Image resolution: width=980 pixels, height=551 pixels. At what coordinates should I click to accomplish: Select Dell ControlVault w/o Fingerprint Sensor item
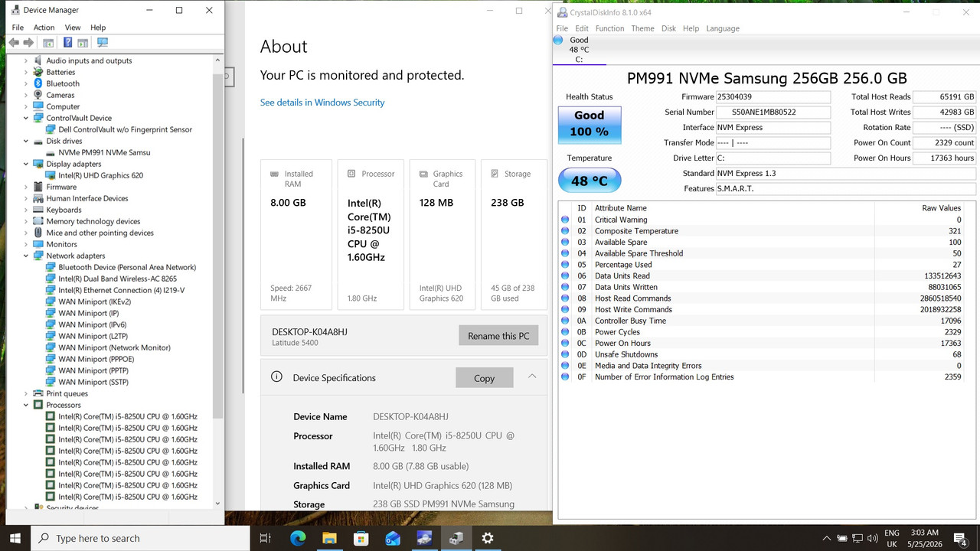125,129
